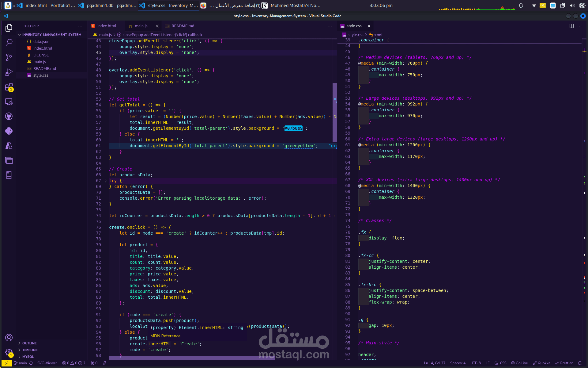Expand folded try block at line 67
The height and width of the screenshot is (368, 588).
[x=106, y=181]
